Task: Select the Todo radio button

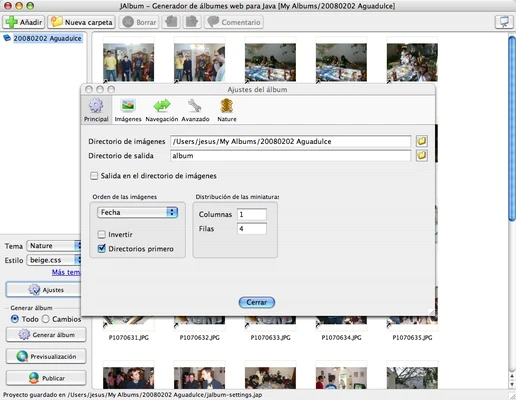Action: coord(15,319)
